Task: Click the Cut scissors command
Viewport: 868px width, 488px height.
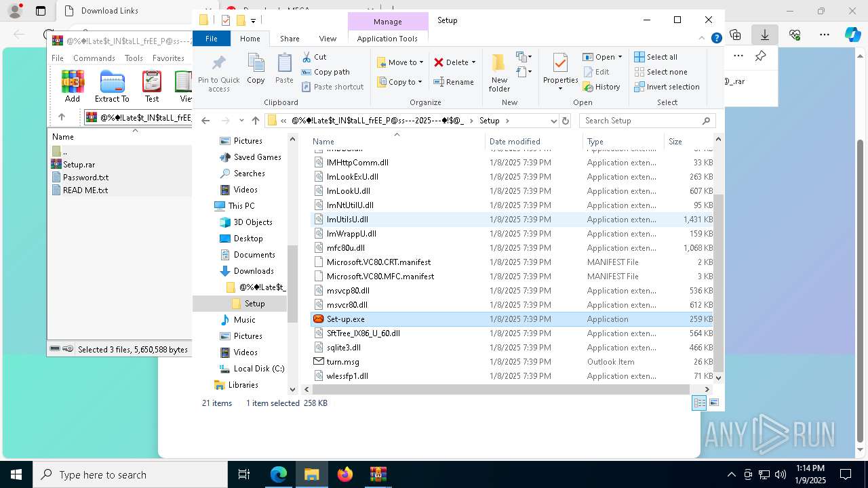Action: tap(314, 57)
